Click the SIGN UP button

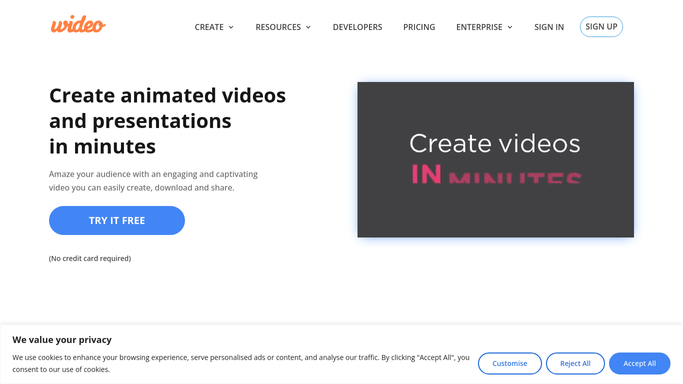tap(601, 27)
